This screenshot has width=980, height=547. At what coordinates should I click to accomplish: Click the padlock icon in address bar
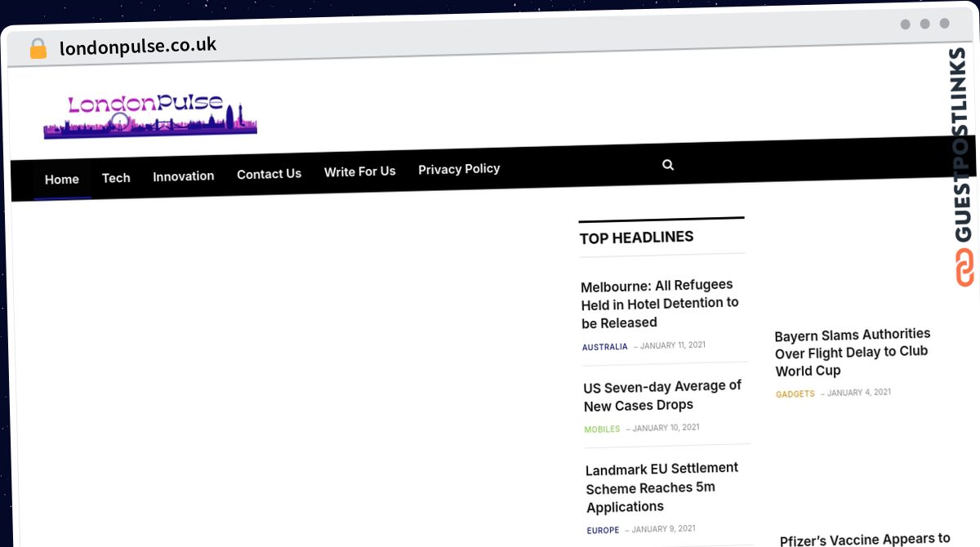38,49
